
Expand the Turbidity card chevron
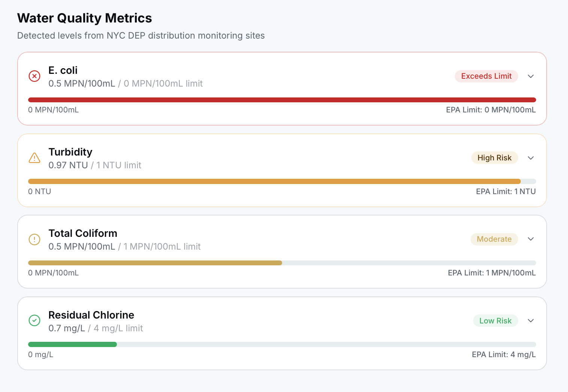click(x=531, y=158)
